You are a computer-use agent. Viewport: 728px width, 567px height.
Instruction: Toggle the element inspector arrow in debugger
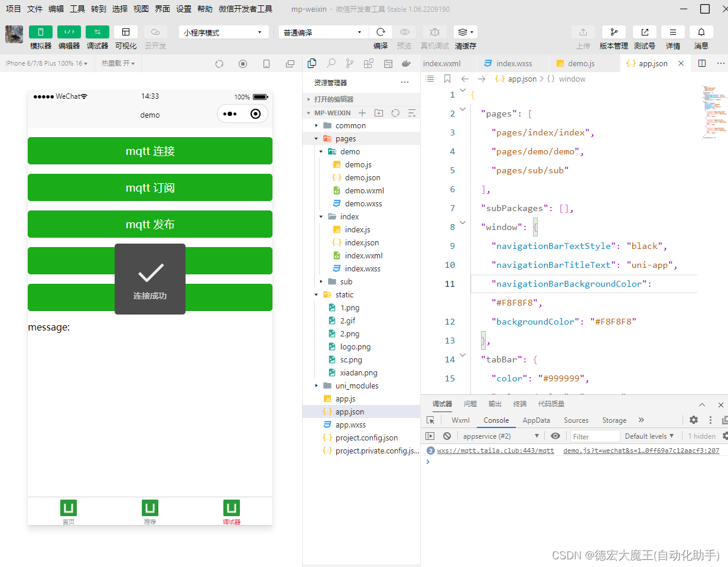[430, 420]
